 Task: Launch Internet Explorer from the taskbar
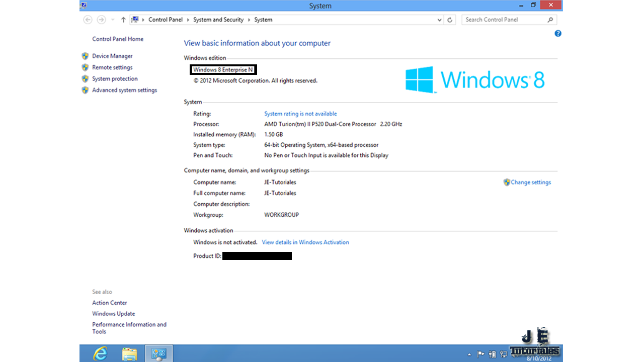(100, 353)
